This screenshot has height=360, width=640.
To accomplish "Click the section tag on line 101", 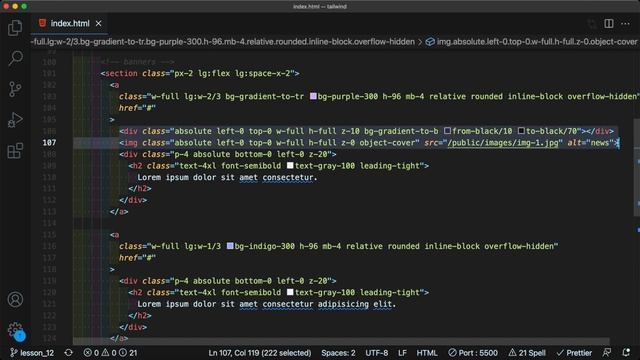I will [121, 73].
